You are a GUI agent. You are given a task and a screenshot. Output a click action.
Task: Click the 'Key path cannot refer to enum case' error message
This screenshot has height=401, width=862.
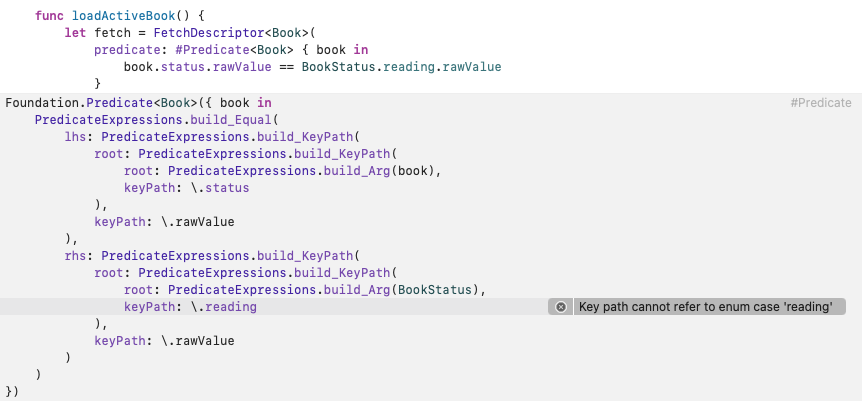pyautogui.click(x=706, y=307)
